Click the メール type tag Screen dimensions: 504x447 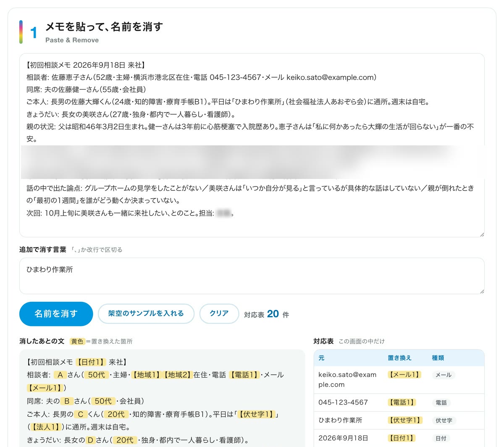click(x=444, y=375)
